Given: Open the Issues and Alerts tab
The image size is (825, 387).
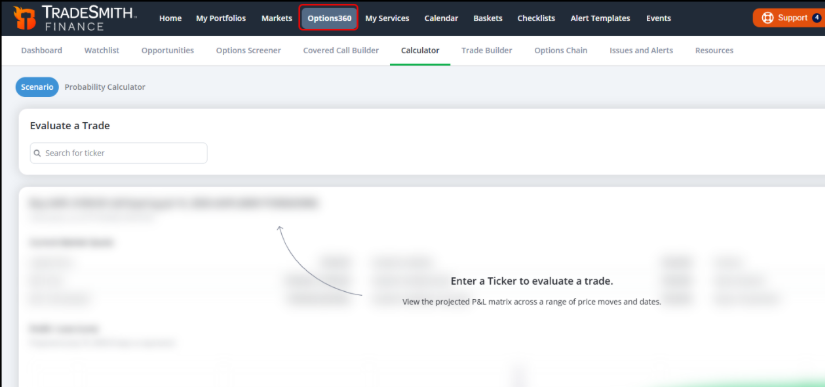Looking at the screenshot, I should pos(641,50).
